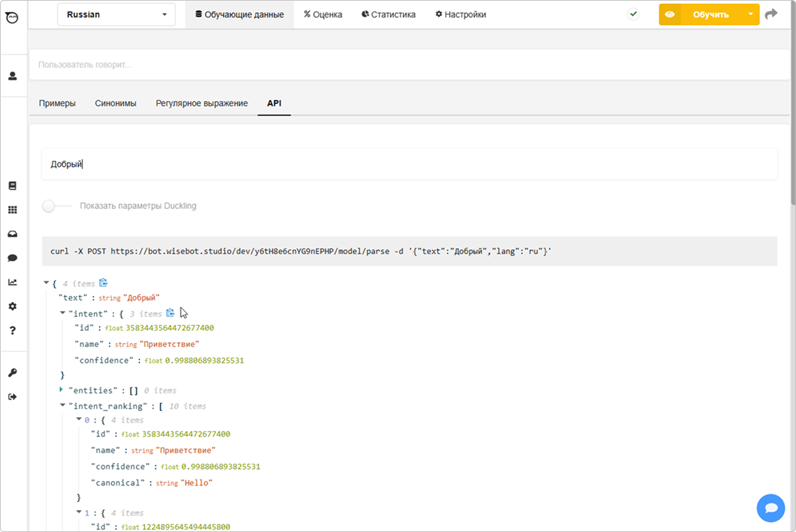The image size is (796, 532).
Task: Collapse the "intent_ranking" JSON node
Action: coord(62,405)
